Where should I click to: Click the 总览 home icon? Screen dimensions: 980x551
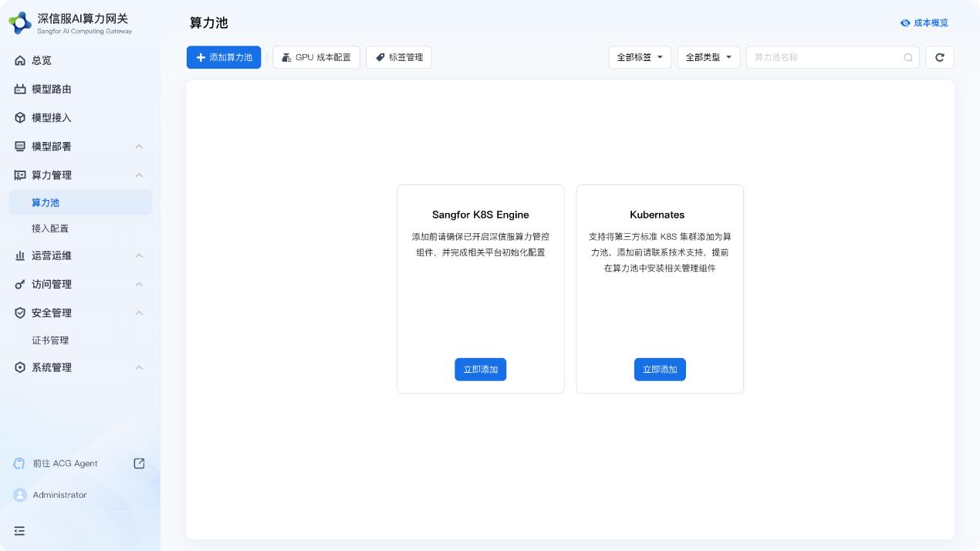point(20,60)
